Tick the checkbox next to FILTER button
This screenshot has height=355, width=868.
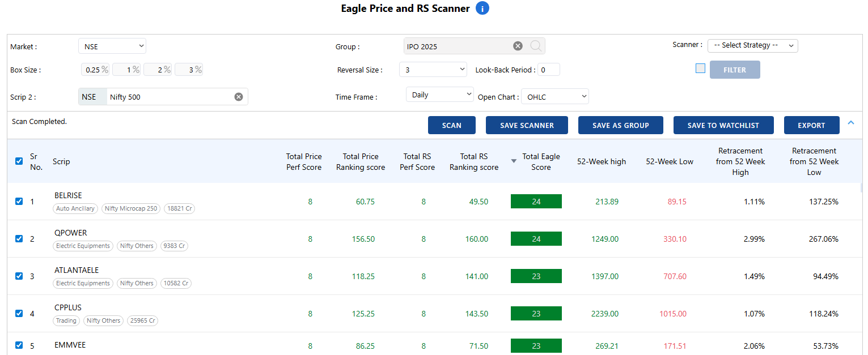700,69
